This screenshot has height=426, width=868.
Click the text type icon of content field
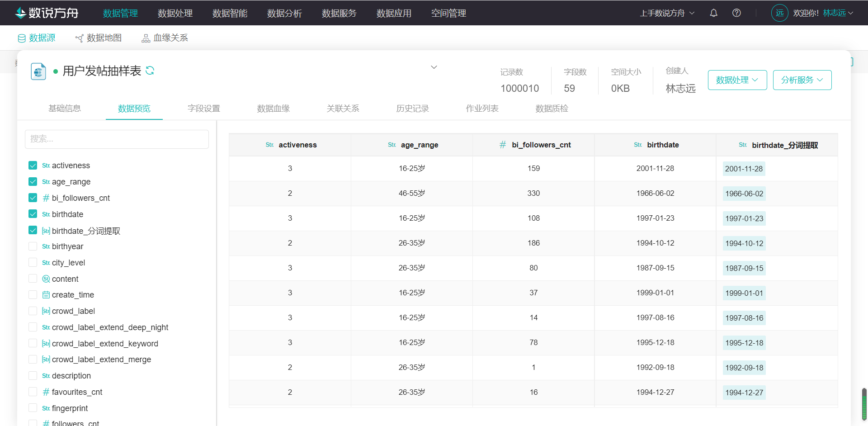click(x=46, y=279)
